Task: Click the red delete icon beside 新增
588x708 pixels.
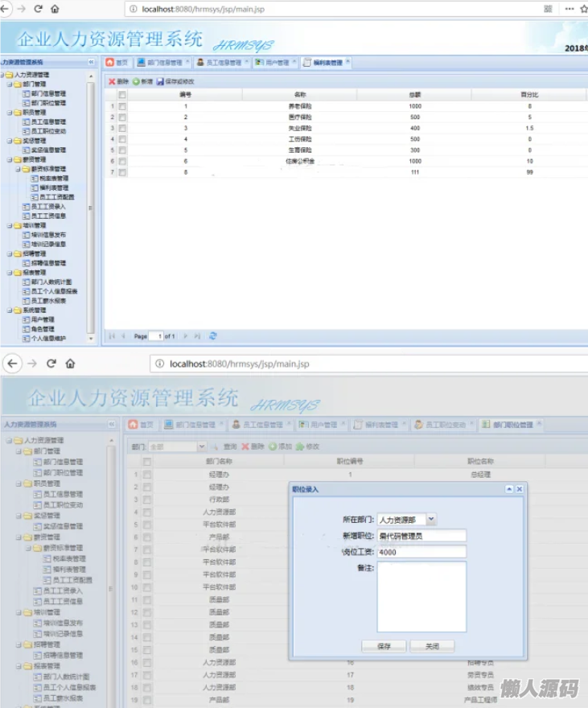Action: pos(113,81)
